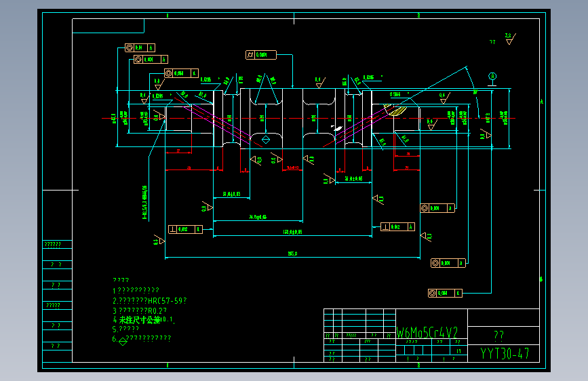Screen dimensions: 588x381
Task: Select the small white mark near the drawing center
Action: click(337, 128)
